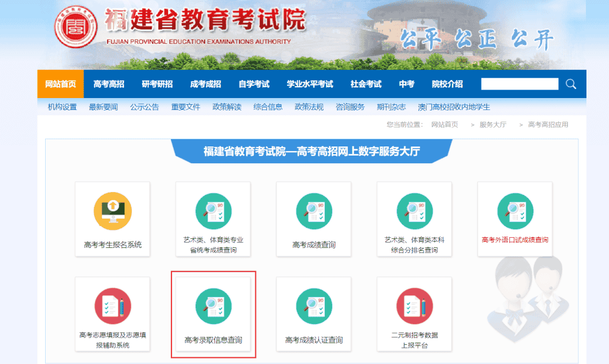Click the customer service agents illustration
The image size is (609, 364).
(x=527, y=299)
